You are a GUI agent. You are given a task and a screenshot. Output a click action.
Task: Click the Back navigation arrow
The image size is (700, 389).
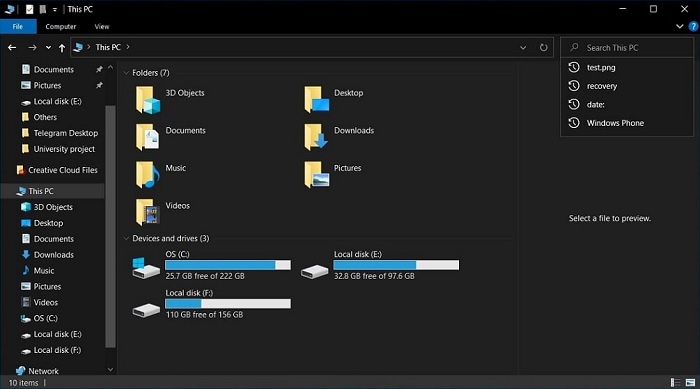(x=12, y=47)
